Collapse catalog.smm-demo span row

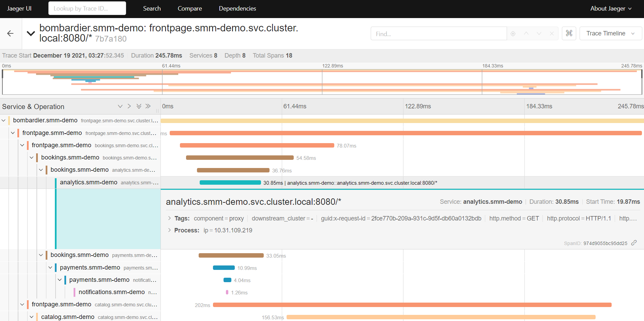pyautogui.click(x=32, y=317)
